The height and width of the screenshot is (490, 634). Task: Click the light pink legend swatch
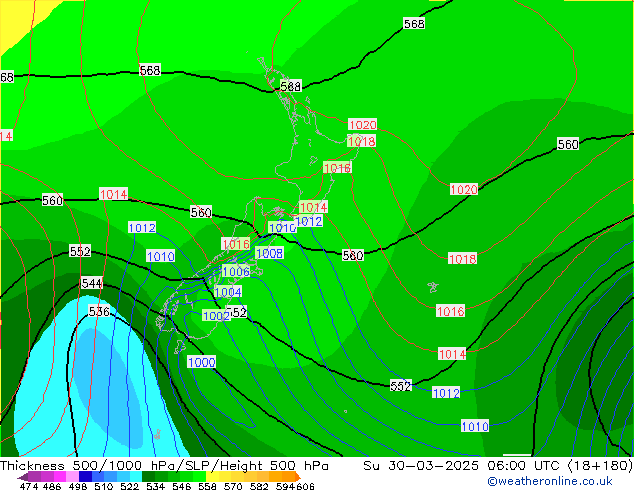click(72, 477)
